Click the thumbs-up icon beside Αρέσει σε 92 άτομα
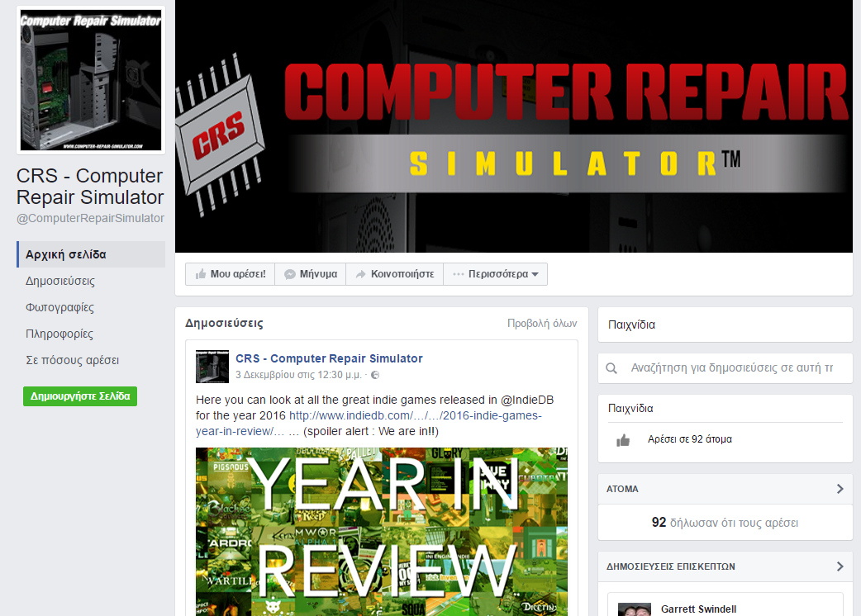This screenshot has width=861, height=616. (623, 440)
